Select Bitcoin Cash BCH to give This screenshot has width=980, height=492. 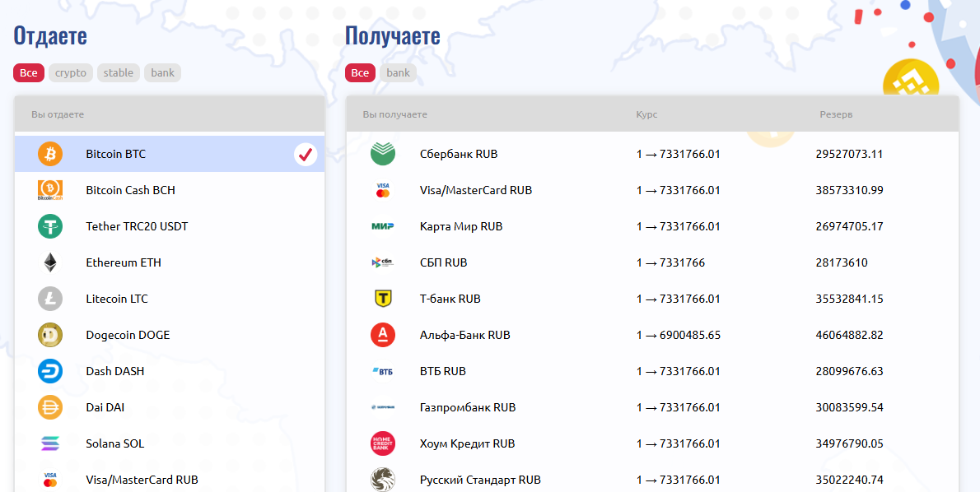pyautogui.click(x=170, y=190)
